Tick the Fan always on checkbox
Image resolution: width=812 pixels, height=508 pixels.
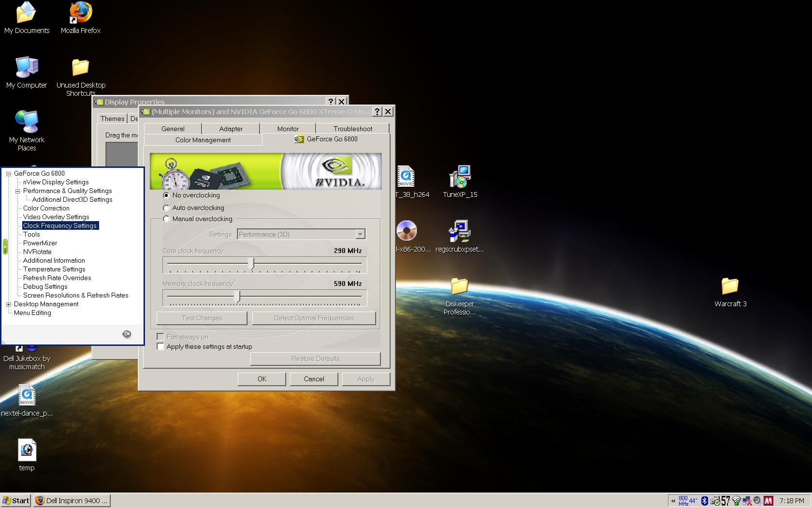tap(160, 337)
